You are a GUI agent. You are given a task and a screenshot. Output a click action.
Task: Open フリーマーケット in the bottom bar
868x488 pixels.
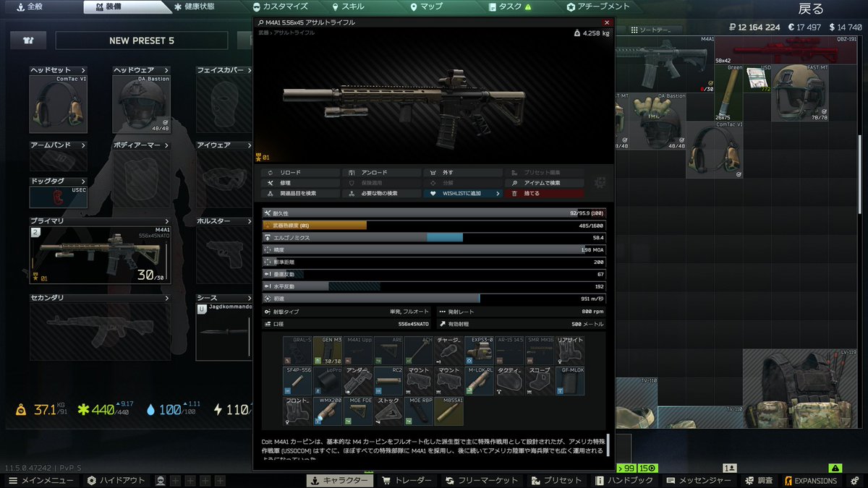pyautogui.click(x=482, y=481)
